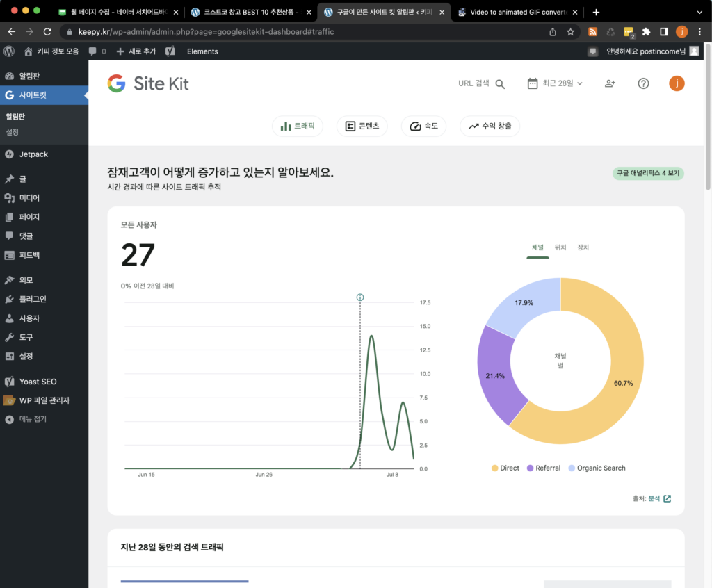Open the 도구 tools menu

pyautogui.click(x=44, y=337)
